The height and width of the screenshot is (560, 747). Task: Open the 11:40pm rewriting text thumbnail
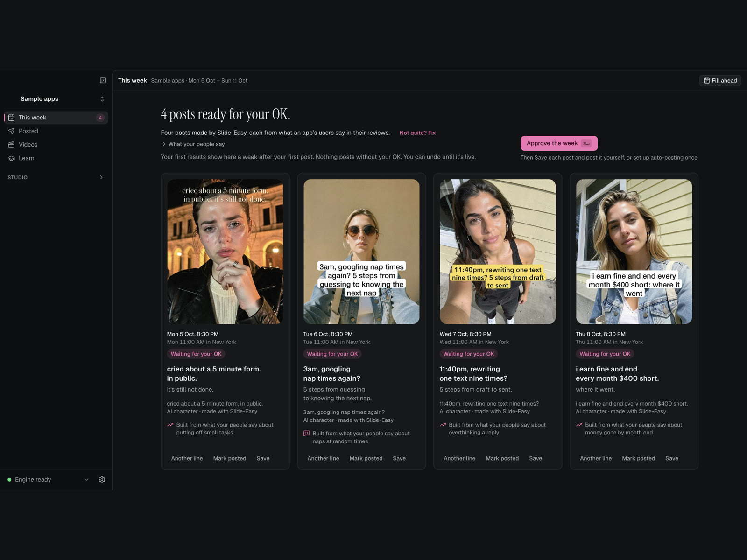click(498, 252)
